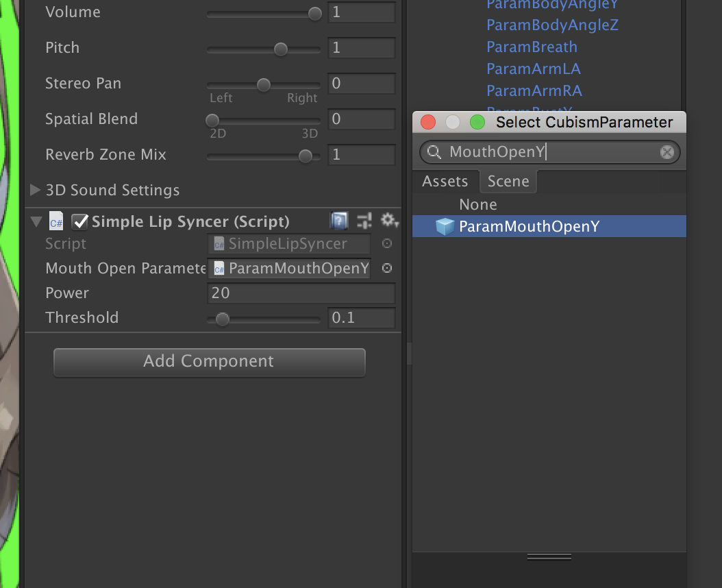Switch to the Assets tab

pos(445,181)
